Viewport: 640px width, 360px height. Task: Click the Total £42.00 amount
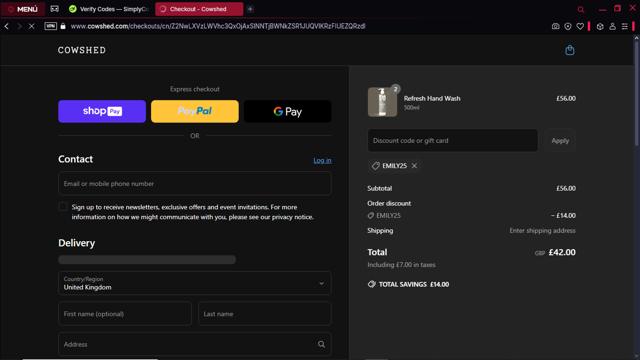(562, 252)
